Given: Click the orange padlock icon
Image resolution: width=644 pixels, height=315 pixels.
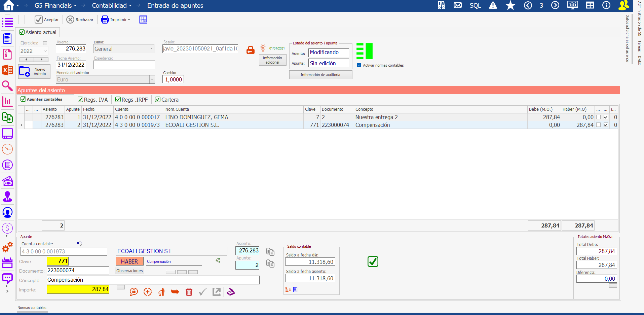Looking at the screenshot, I should pyautogui.click(x=251, y=50).
